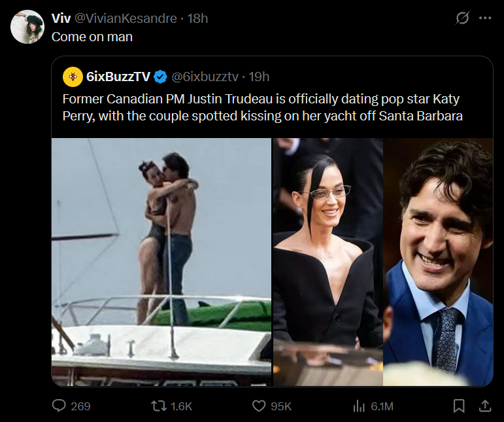Open the view analytics bar chart icon
504x422 pixels.
[x=359, y=406]
